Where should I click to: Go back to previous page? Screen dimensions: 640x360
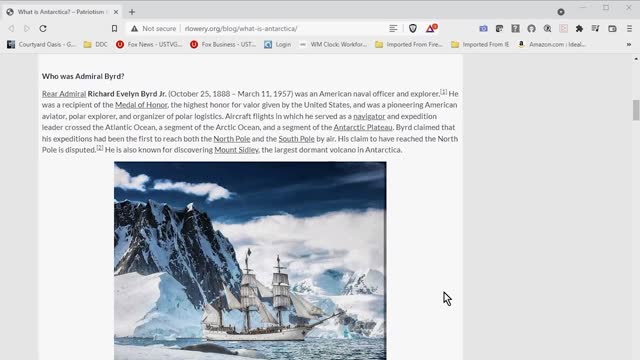coord(11,29)
